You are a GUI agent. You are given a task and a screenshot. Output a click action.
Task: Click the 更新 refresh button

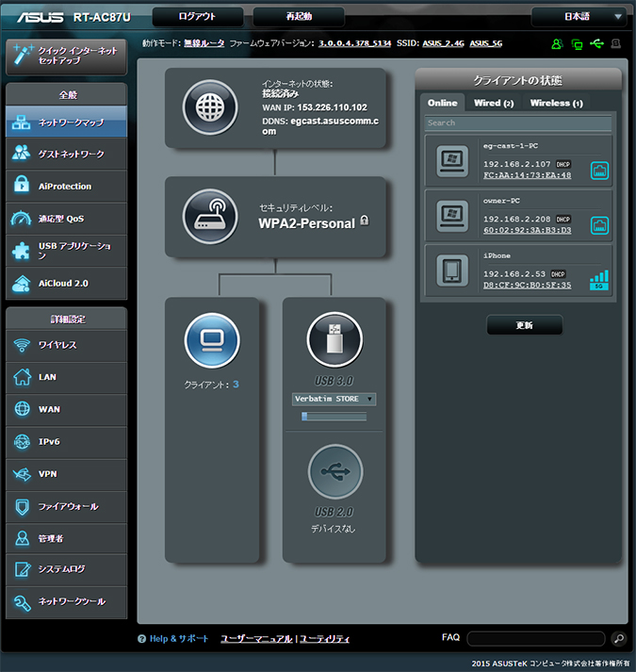pyautogui.click(x=525, y=325)
